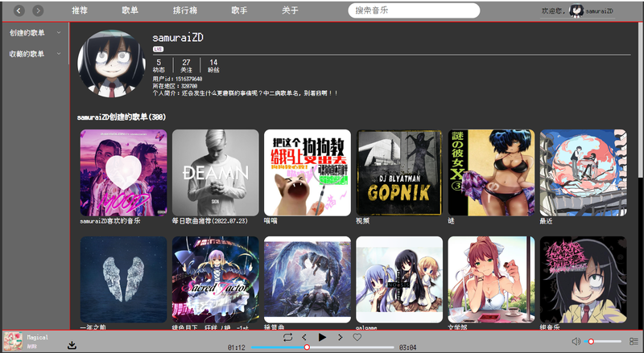Toggle the loop playback mode icon
644x353 pixels.
point(287,337)
